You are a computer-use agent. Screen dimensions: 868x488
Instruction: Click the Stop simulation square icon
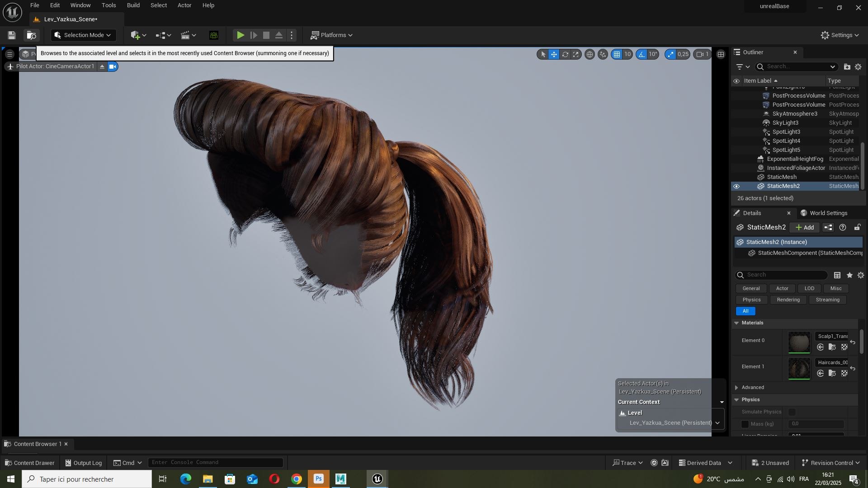(266, 35)
